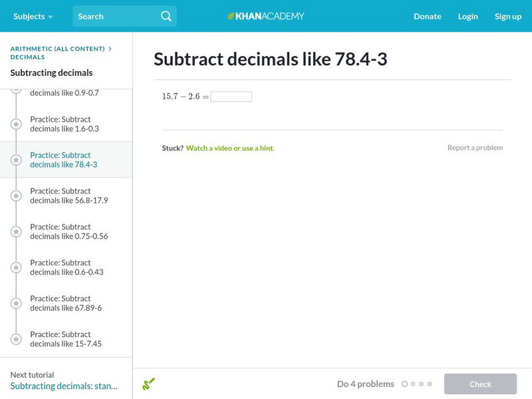Click star icon beside 67.89-6 practice
The image size is (532, 399).
pyautogui.click(x=16, y=304)
